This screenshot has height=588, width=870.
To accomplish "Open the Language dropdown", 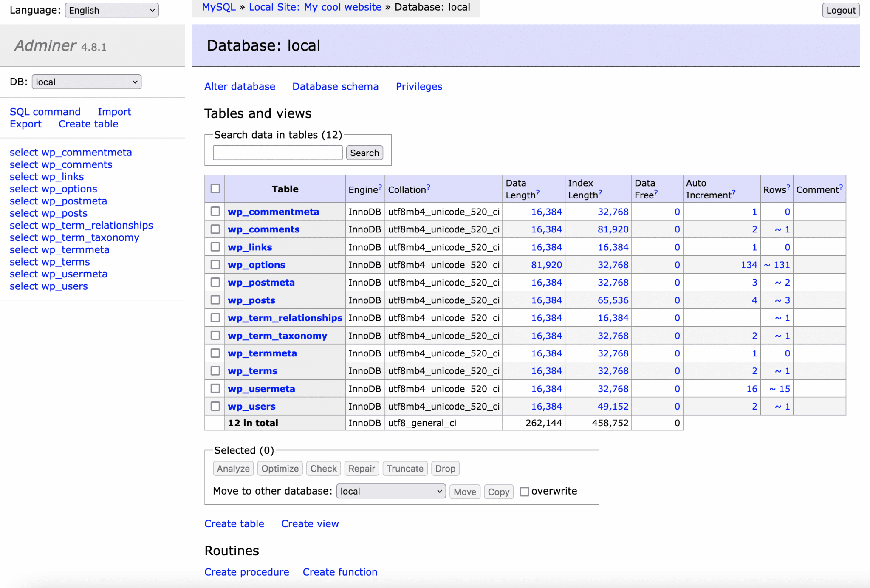I will pyautogui.click(x=111, y=10).
